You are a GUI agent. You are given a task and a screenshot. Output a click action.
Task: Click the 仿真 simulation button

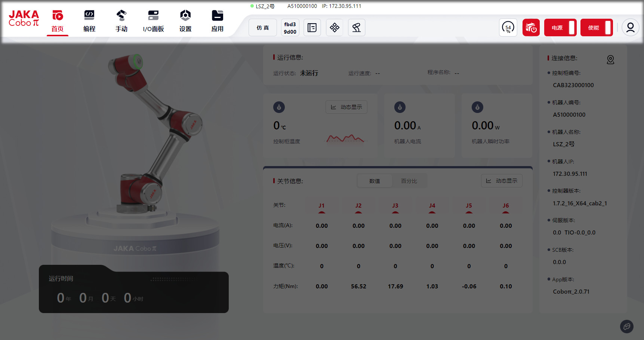coord(263,28)
